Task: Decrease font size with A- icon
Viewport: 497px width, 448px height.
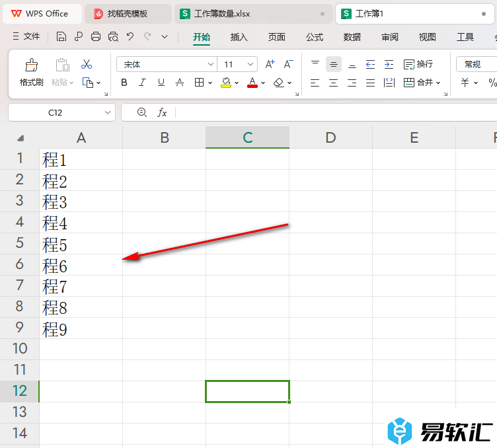Action: (288, 64)
